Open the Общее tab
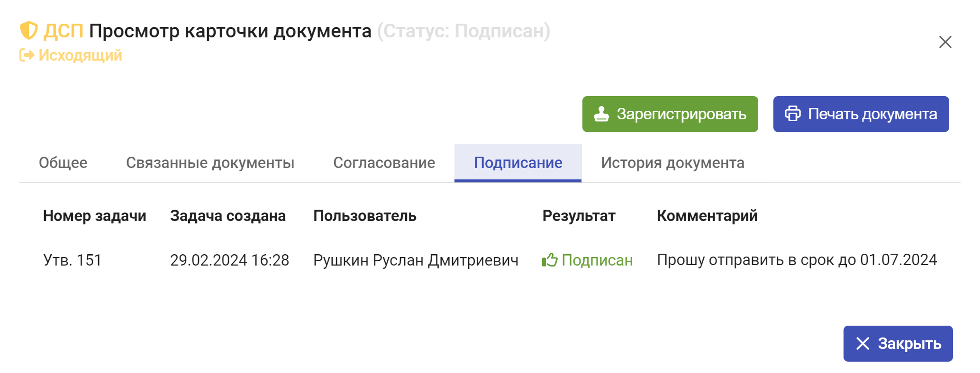 click(x=63, y=163)
